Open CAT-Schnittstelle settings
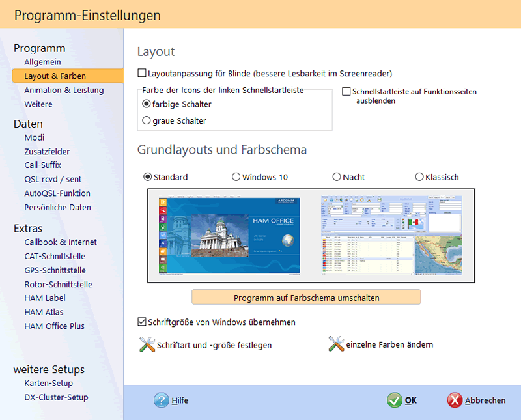The width and height of the screenshot is (521, 420). [x=55, y=256]
